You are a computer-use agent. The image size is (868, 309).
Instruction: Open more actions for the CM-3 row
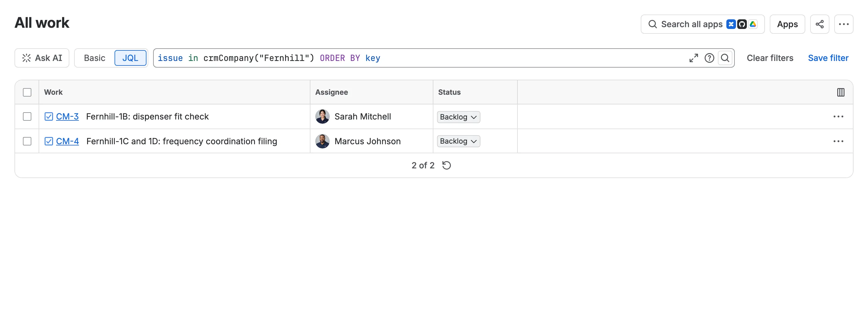(838, 117)
